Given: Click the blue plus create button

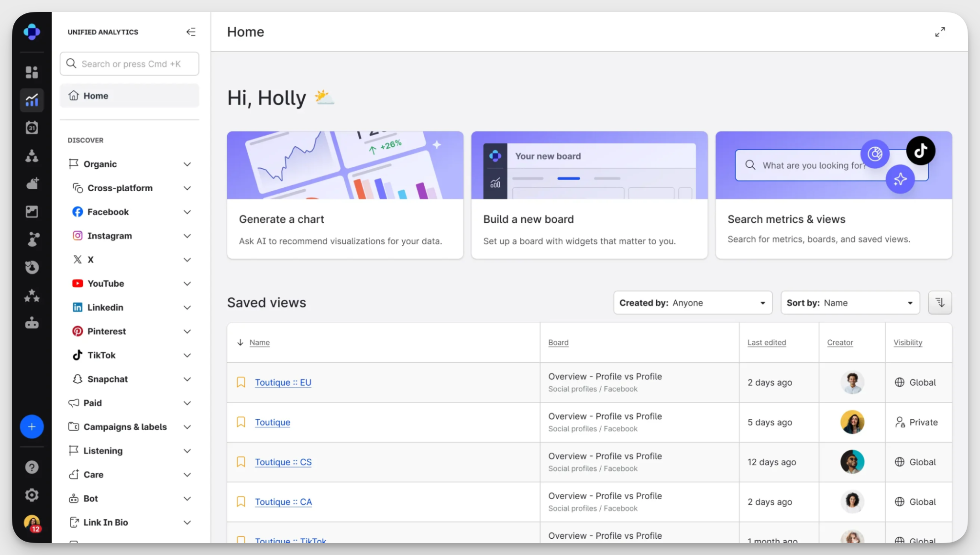Looking at the screenshot, I should [x=32, y=427].
